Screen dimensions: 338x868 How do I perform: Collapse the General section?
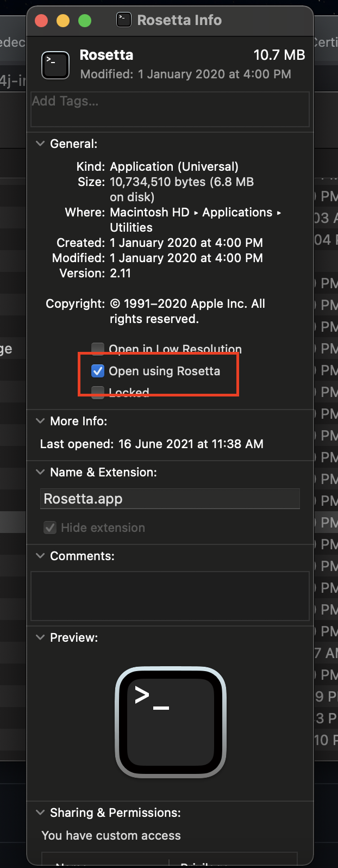[x=40, y=144]
